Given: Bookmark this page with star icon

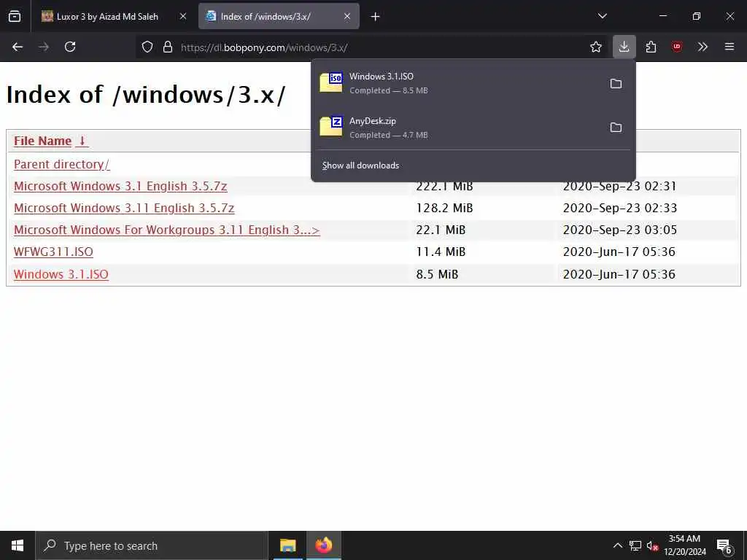Looking at the screenshot, I should click(x=595, y=47).
